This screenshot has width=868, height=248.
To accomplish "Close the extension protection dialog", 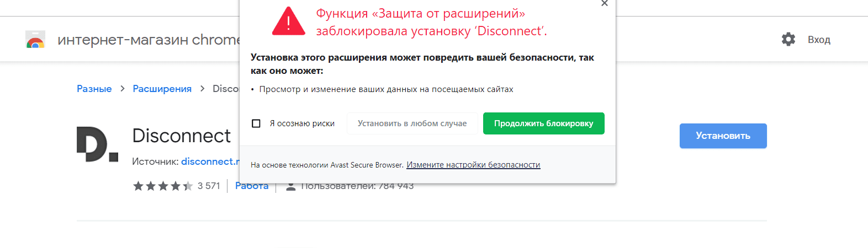I will tap(605, 3).
